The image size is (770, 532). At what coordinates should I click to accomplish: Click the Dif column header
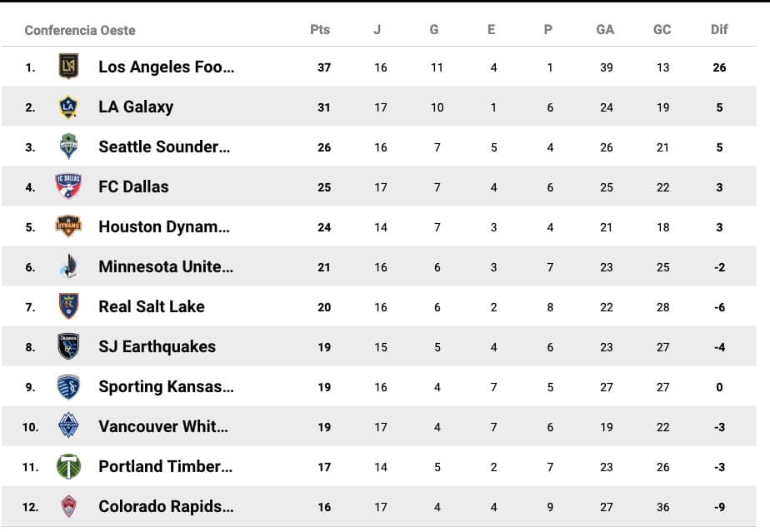tap(719, 29)
